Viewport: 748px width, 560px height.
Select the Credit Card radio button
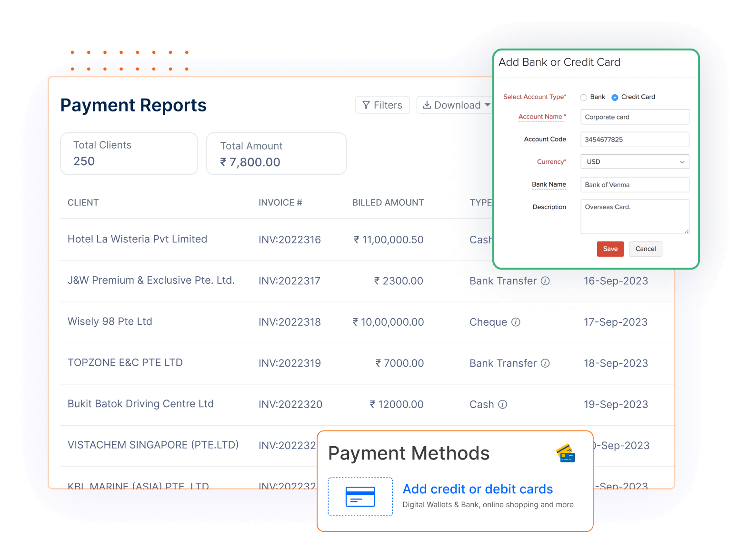click(615, 97)
